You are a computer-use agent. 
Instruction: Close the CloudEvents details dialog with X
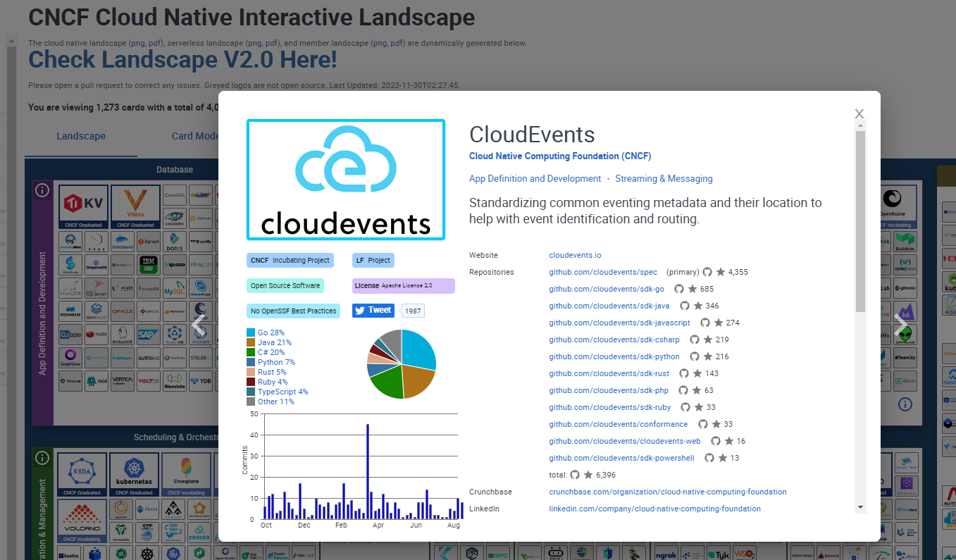(x=859, y=113)
